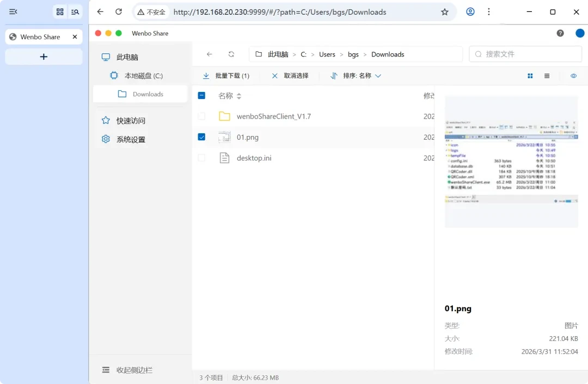Click the 01.png title in preview pane

(x=458, y=308)
